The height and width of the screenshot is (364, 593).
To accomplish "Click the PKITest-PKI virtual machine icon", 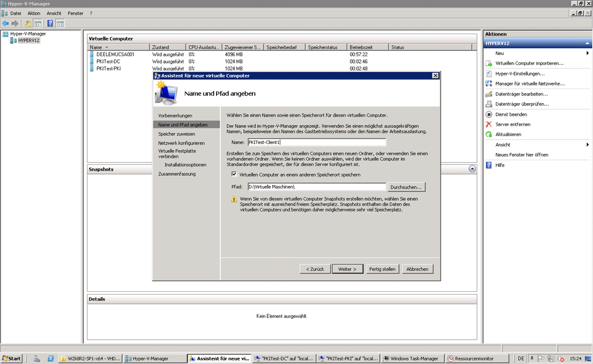I will point(91,69).
